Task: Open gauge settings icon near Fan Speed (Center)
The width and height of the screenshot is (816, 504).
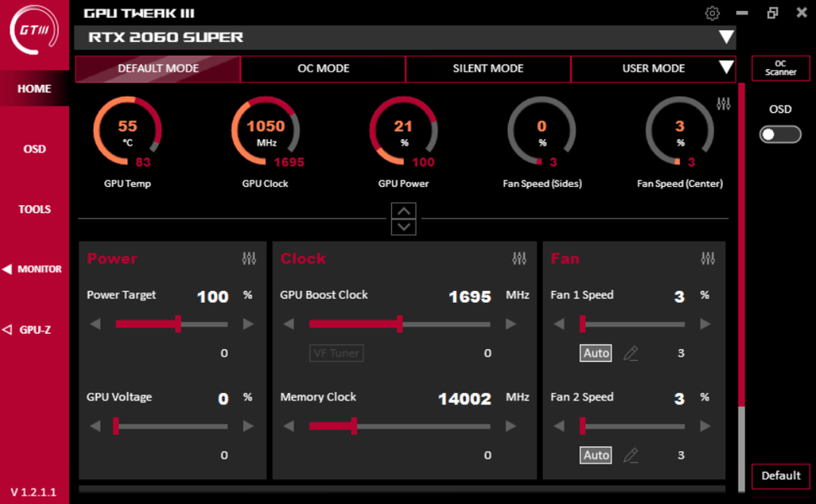Action: point(723,103)
